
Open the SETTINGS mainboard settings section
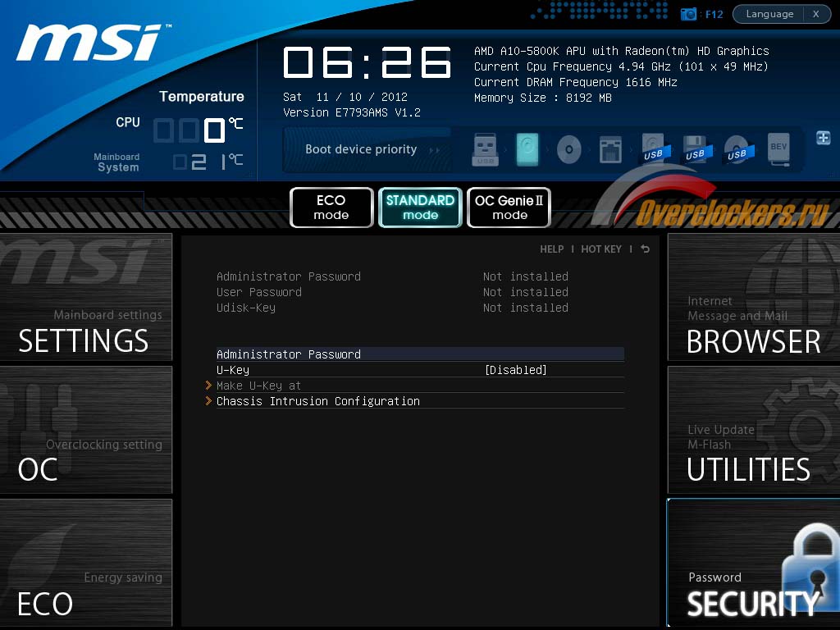[x=85, y=297]
